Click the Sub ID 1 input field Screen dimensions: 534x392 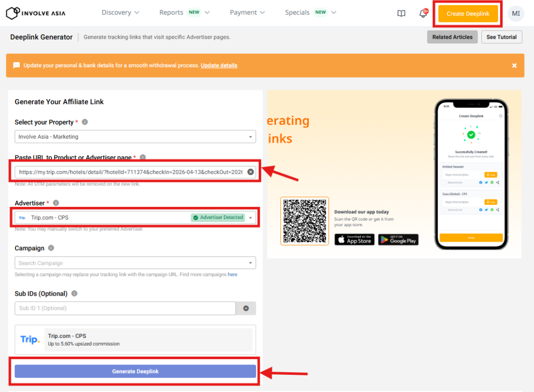(125, 309)
